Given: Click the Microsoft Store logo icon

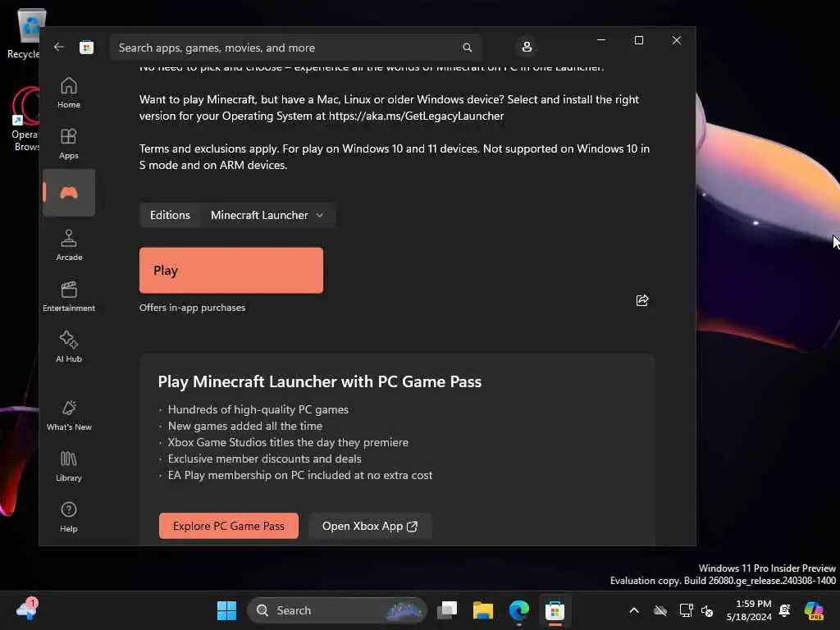Looking at the screenshot, I should click(86, 47).
